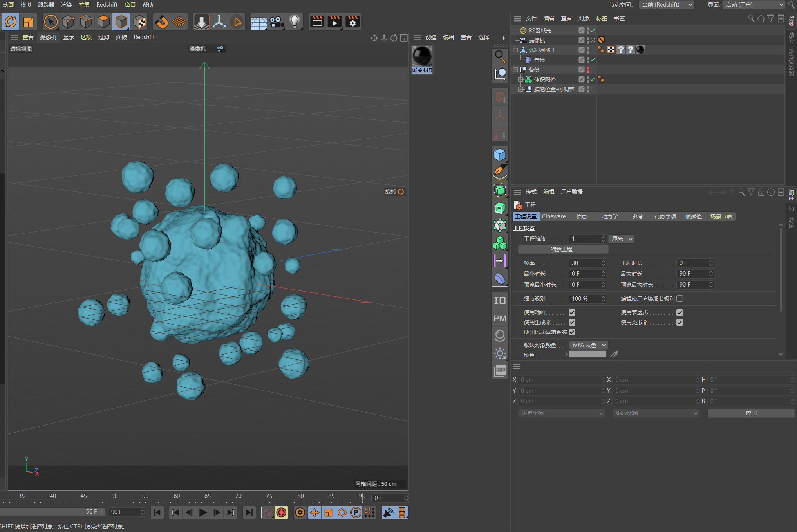Open the viewport 过滤 menu

[x=104, y=37]
